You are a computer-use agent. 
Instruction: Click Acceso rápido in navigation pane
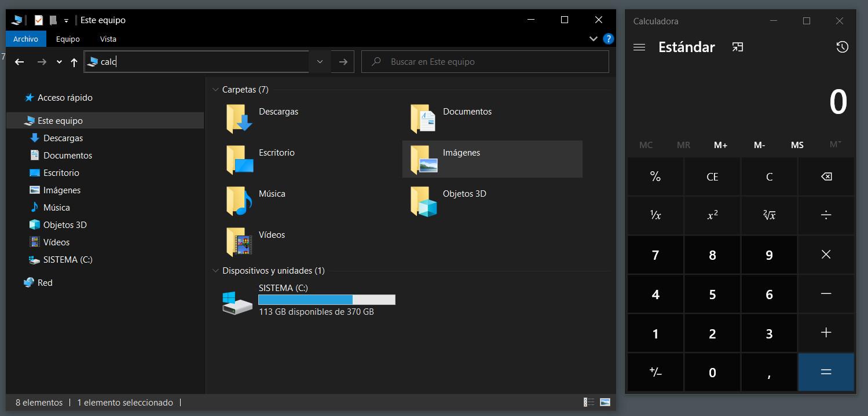pos(65,98)
